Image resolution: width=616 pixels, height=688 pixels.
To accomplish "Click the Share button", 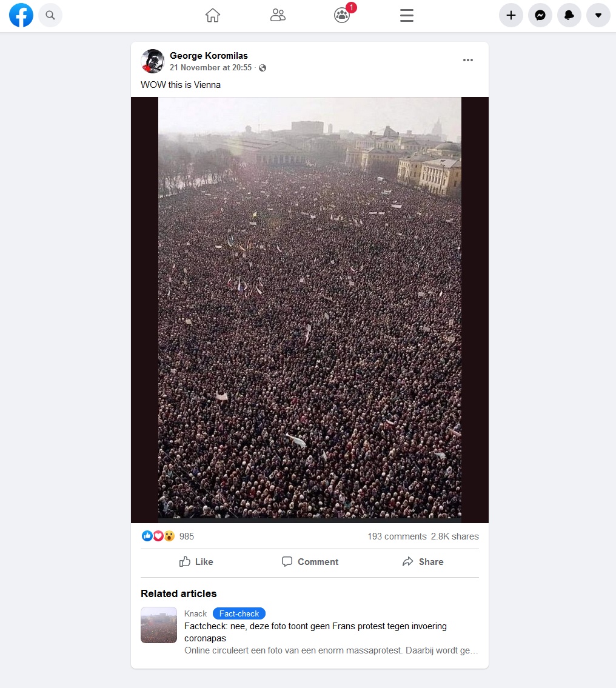I will 423,562.
